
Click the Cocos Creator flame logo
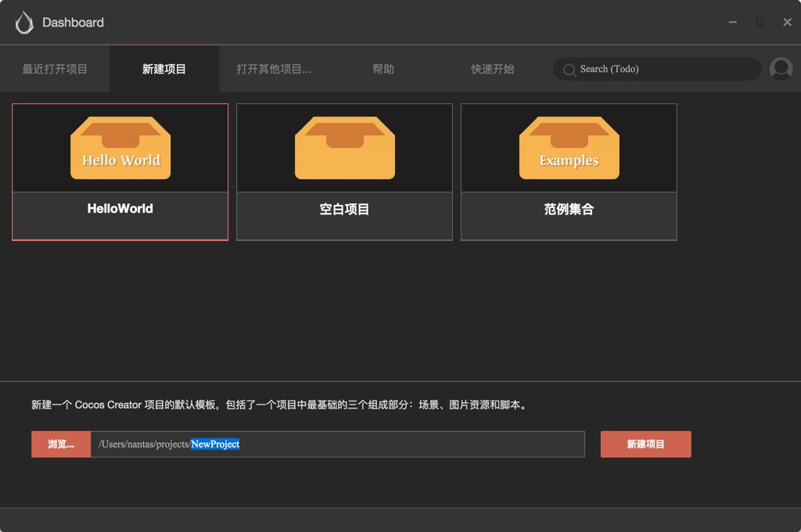(x=24, y=22)
